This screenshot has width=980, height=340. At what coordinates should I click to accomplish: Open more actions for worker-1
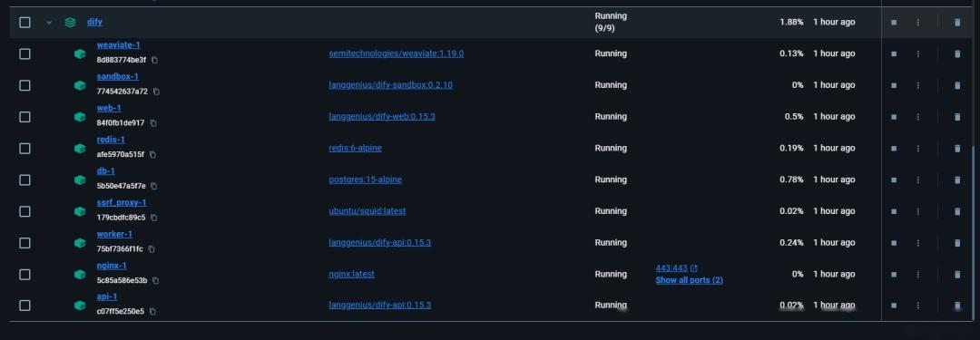tap(918, 242)
